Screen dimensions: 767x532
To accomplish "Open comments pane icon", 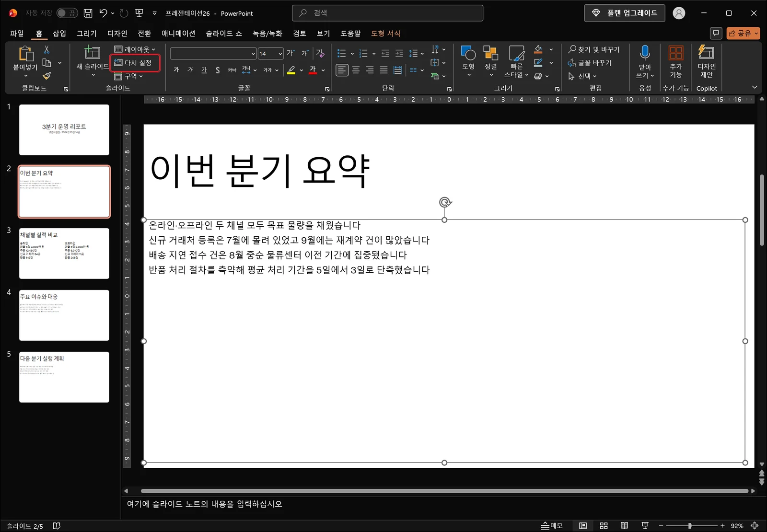I will 716,33.
